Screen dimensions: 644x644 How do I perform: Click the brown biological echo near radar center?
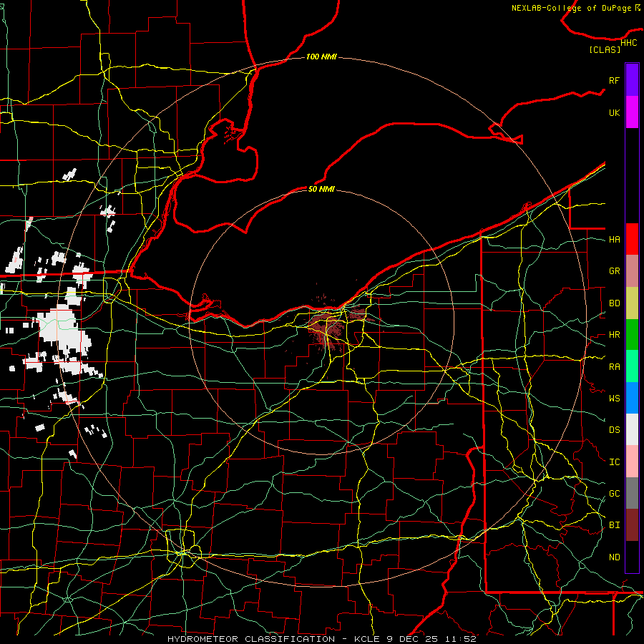point(327,326)
